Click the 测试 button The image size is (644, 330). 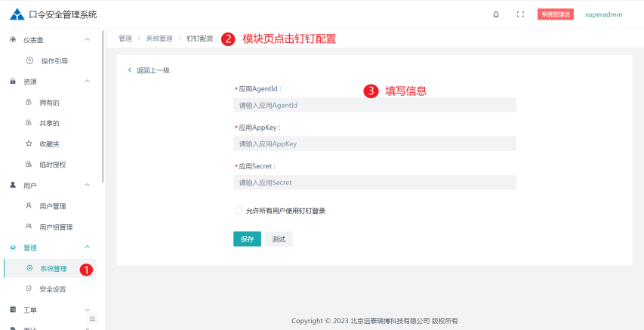click(x=279, y=239)
